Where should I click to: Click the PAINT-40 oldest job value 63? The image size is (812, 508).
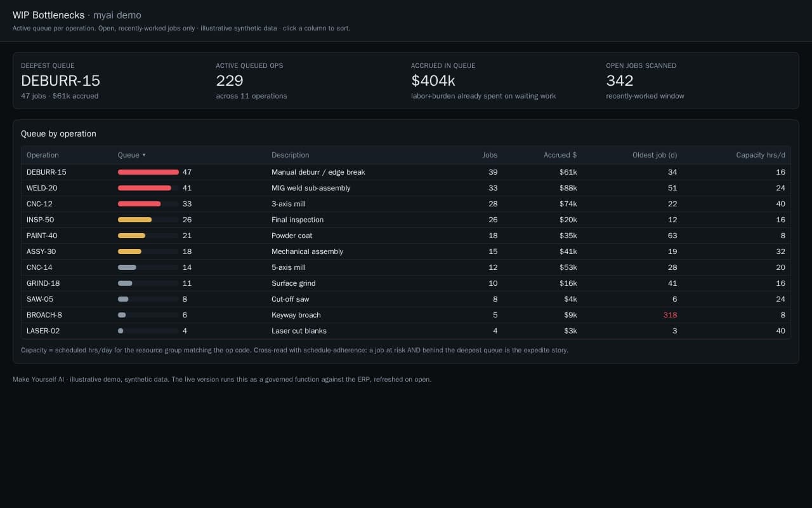[x=672, y=236]
